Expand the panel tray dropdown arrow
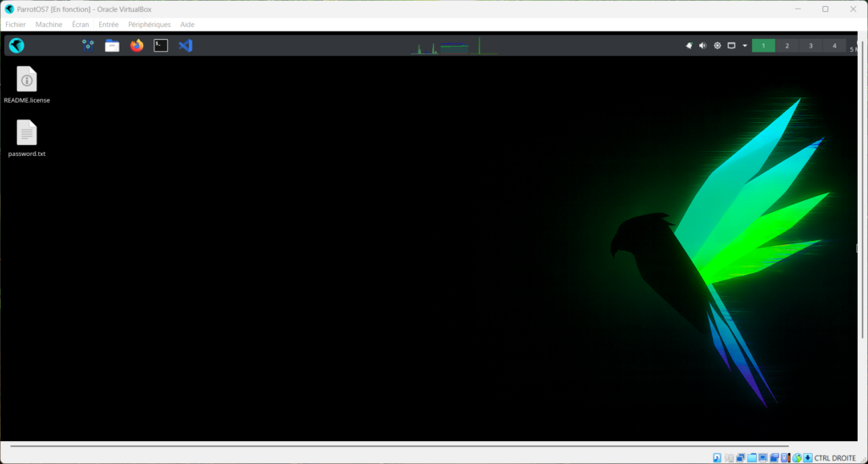The height and width of the screenshot is (464, 868). (x=745, y=46)
